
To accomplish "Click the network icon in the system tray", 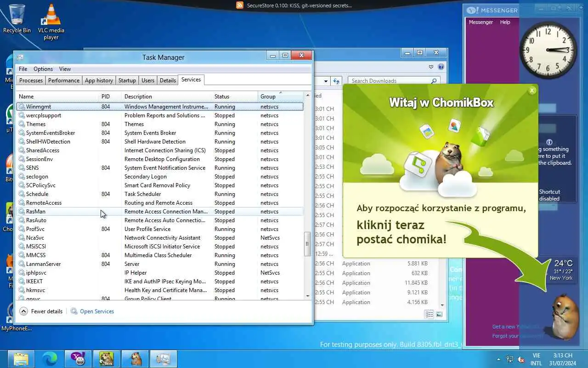I will [510, 359].
